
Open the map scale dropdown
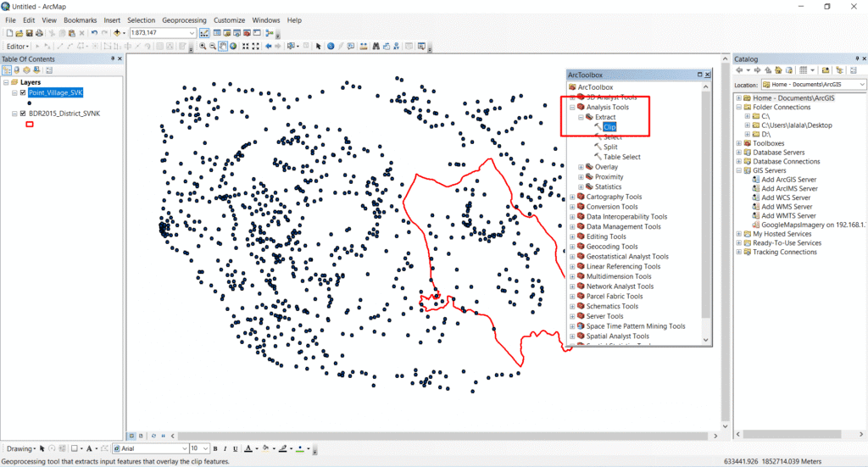(192, 33)
